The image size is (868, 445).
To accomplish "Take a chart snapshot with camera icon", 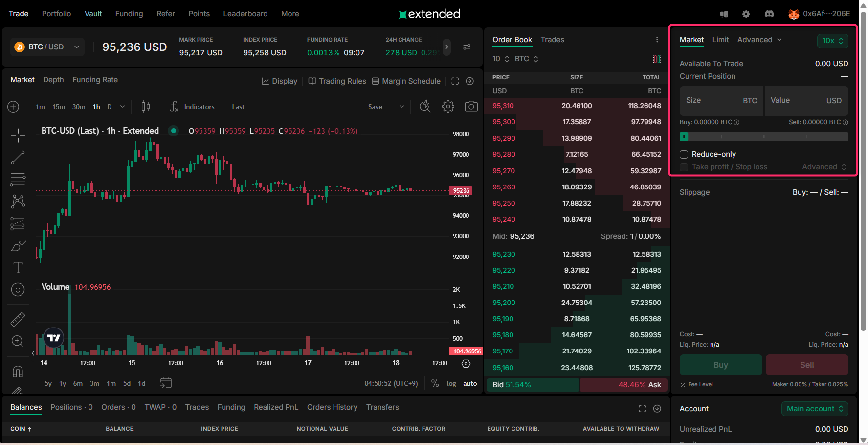I will pyautogui.click(x=471, y=106).
